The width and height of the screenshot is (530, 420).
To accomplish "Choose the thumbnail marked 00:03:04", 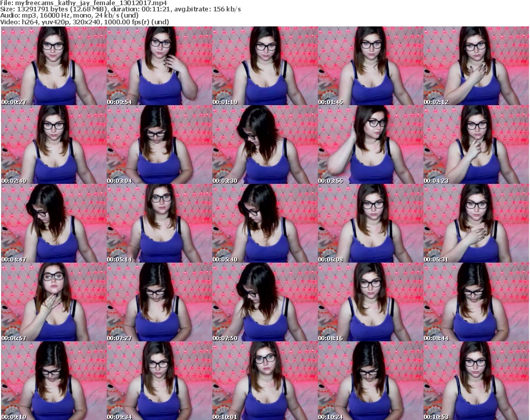I will coord(159,144).
